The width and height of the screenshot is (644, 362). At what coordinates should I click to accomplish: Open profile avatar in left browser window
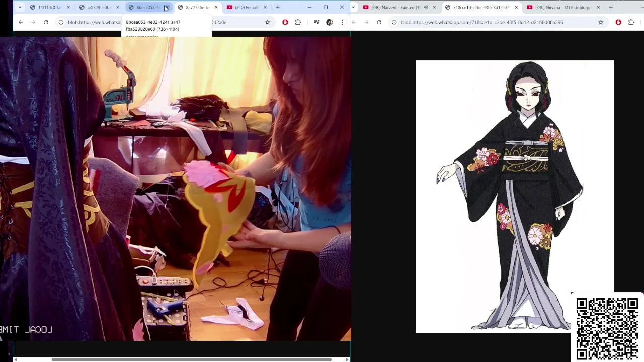[330, 22]
